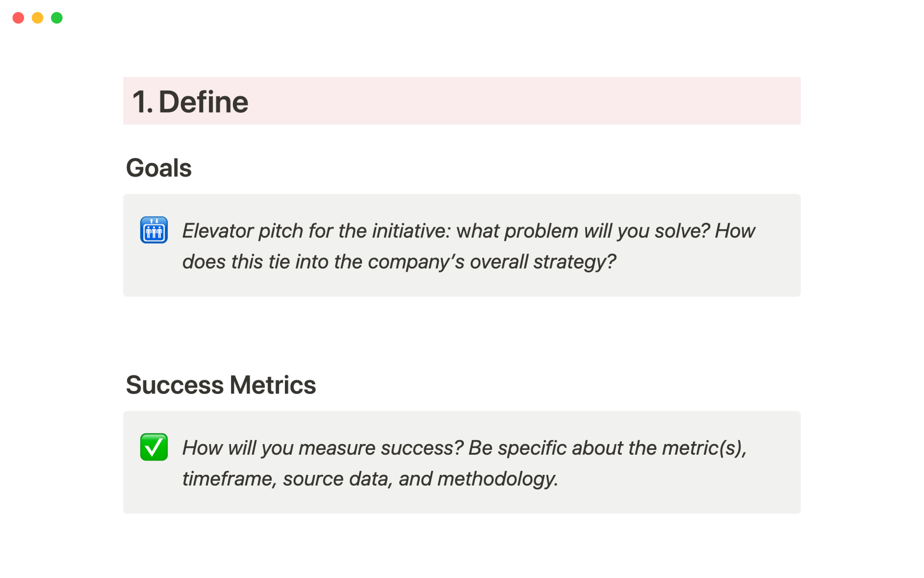
Task: Click the word "strategy?" in Goals callout
Action: tap(574, 262)
